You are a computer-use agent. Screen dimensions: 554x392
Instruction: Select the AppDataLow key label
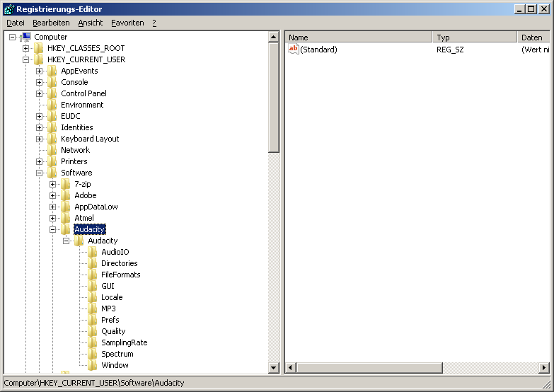(96, 207)
